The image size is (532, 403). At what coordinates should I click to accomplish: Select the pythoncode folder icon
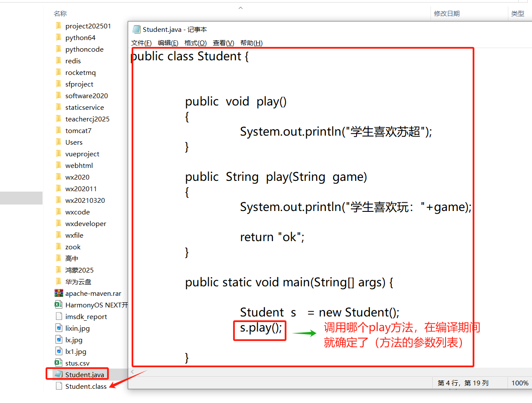pyautogui.click(x=58, y=49)
